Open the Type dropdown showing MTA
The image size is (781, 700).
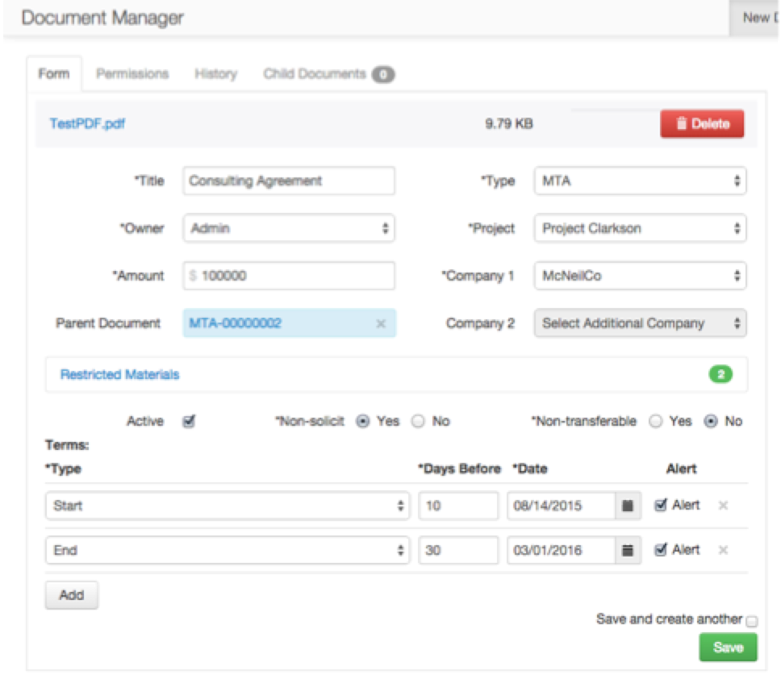[x=640, y=181]
